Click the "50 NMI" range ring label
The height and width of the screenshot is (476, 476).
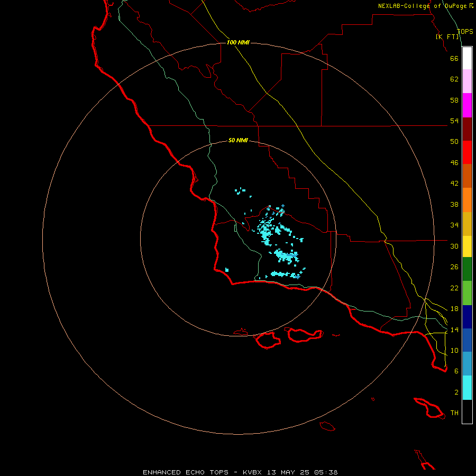point(238,140)
